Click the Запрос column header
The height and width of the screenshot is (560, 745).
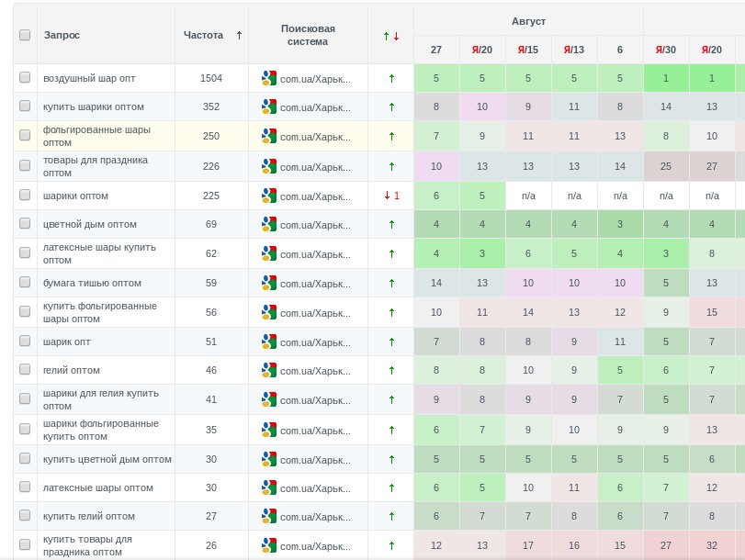click(62, 35)
